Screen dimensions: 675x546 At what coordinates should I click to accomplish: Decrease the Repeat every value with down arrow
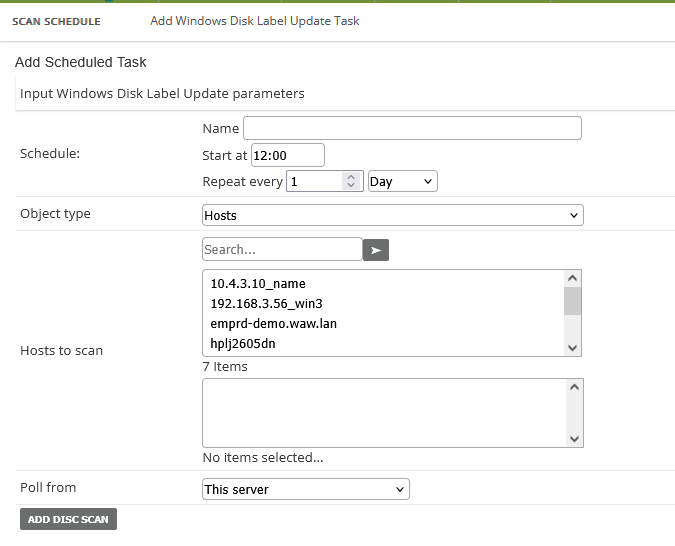pyautogui.click(x=350, y=186)
